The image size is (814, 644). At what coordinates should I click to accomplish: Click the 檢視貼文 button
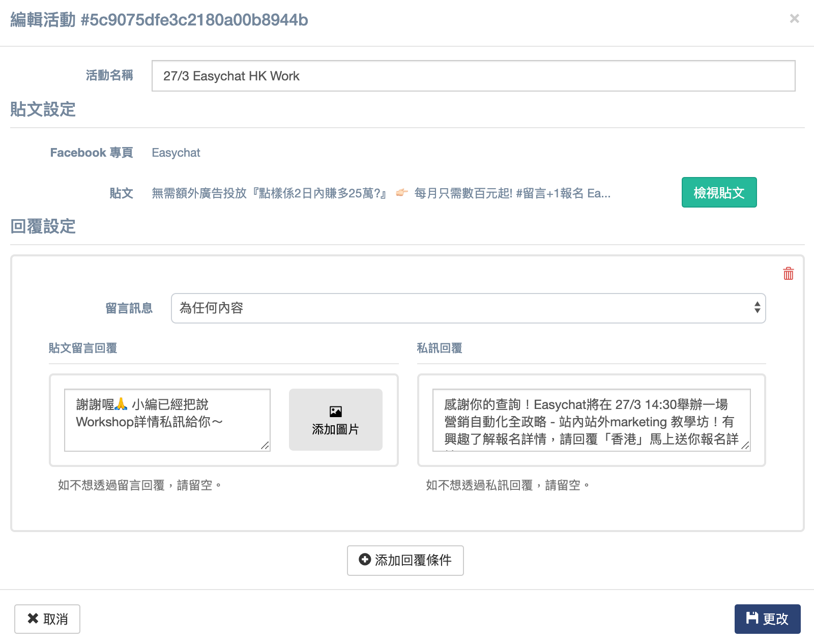click(719, 192)
